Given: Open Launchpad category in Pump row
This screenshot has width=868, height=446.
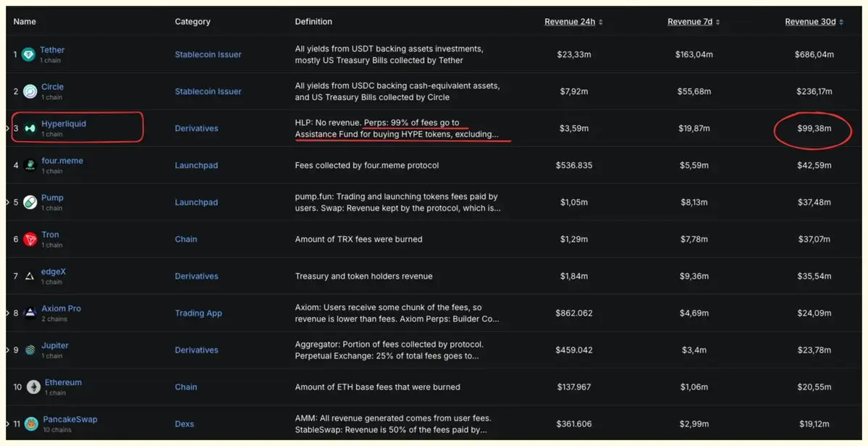Looking at the screenshot, I should (x=196, y=202).
